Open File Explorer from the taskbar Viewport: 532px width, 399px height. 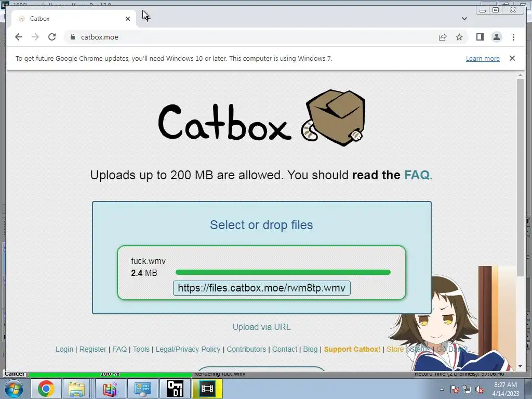pyautogui.click(x=77, y=389)
